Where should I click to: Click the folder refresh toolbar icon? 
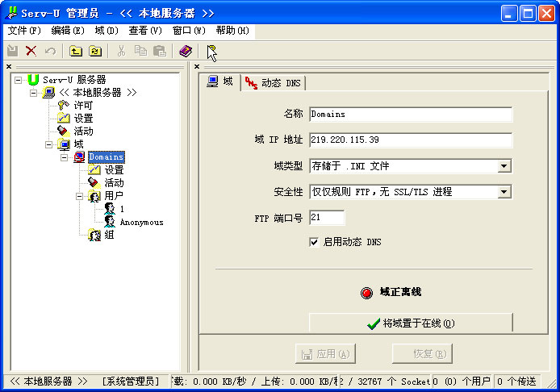(x=95, y=51)
